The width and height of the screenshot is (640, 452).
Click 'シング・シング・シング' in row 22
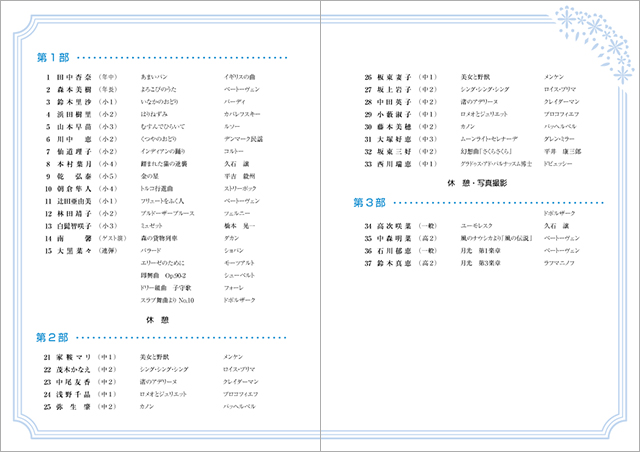[164, 370]
